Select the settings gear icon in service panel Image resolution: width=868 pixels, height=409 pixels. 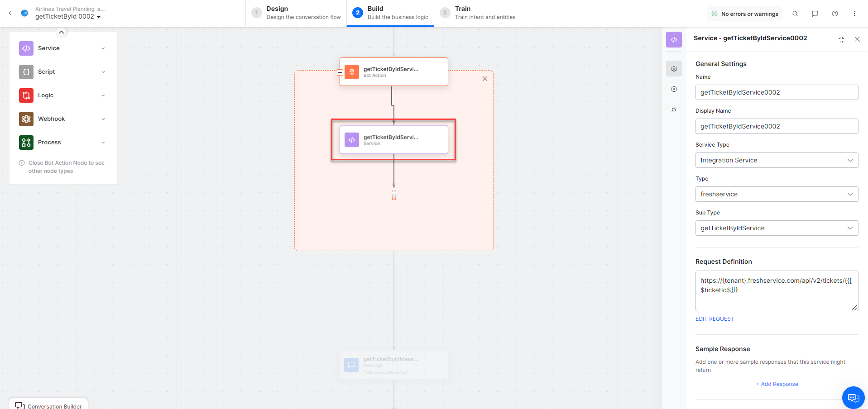[674, 69]
